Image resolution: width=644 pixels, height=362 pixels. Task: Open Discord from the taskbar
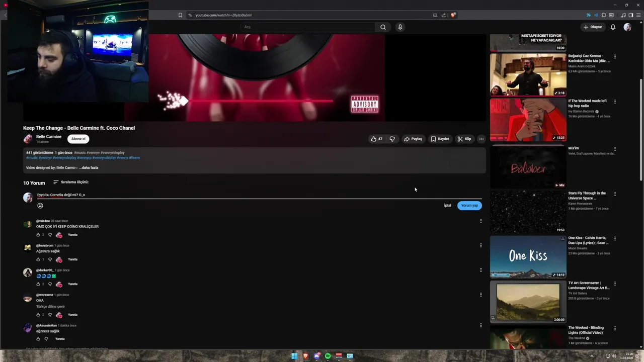tap(316, 356)
